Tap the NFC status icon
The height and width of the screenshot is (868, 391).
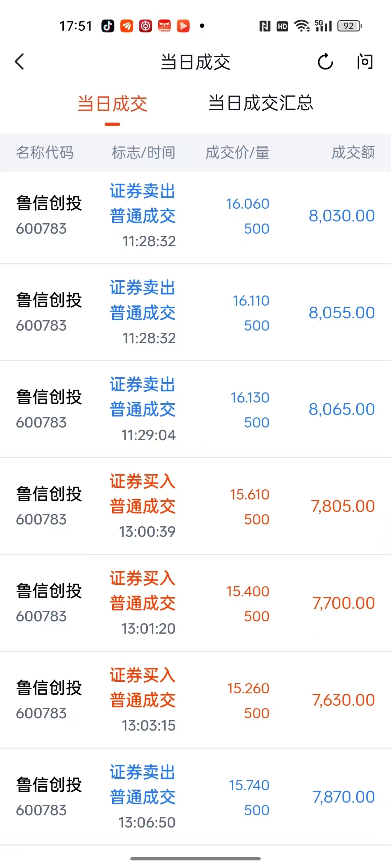[x=265, y=26]
